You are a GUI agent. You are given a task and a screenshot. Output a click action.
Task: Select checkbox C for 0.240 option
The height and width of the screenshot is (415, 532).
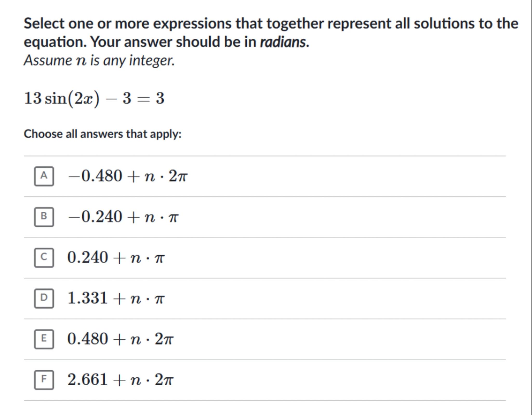tap(44, 258)
